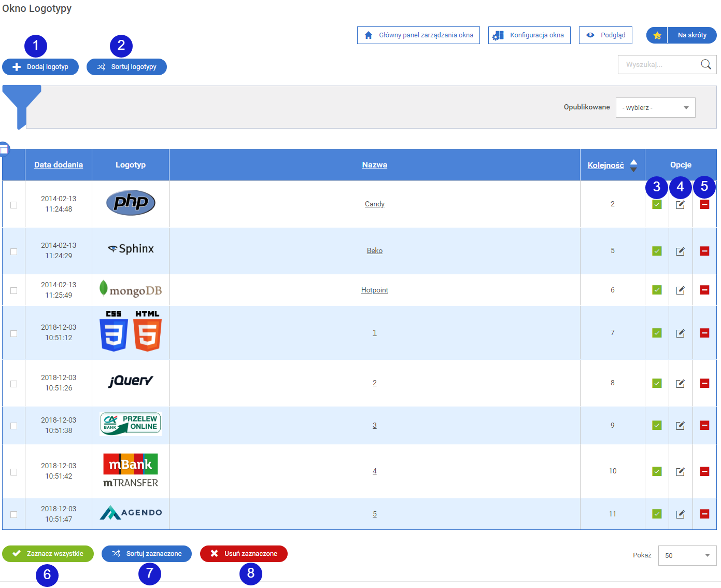This screenshot has width=721, height=588.
Task: Tick the checkbox for the Agendo row
Action: point(14,514)
